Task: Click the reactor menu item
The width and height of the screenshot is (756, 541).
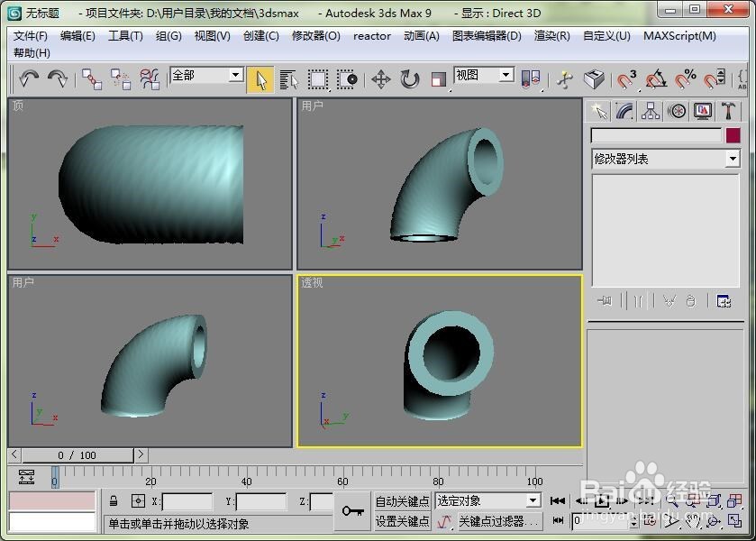Action: [x=371, y=36]
